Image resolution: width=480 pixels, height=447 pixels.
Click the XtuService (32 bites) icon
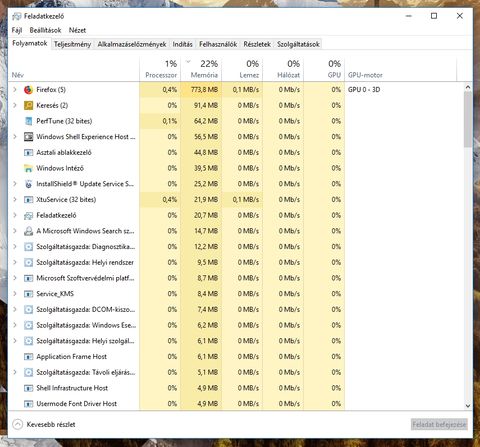(x=28, y=200)
